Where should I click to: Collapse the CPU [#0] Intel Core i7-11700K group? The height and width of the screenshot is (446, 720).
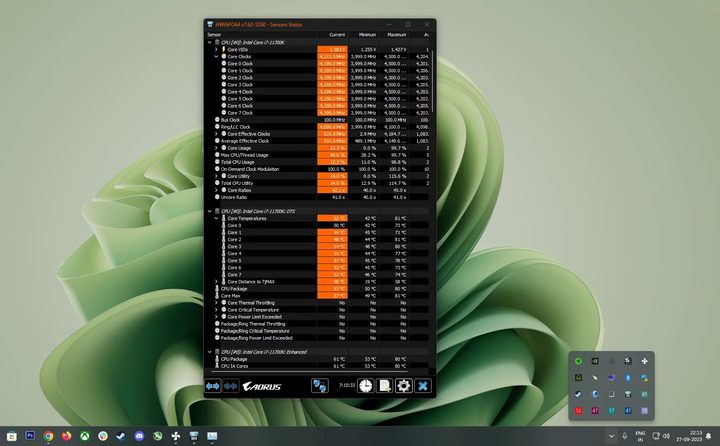click(210, 42)
